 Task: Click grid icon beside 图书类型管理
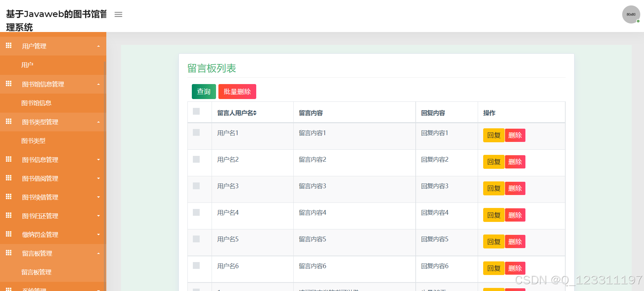pyautogui.click(x=9, y=122)
